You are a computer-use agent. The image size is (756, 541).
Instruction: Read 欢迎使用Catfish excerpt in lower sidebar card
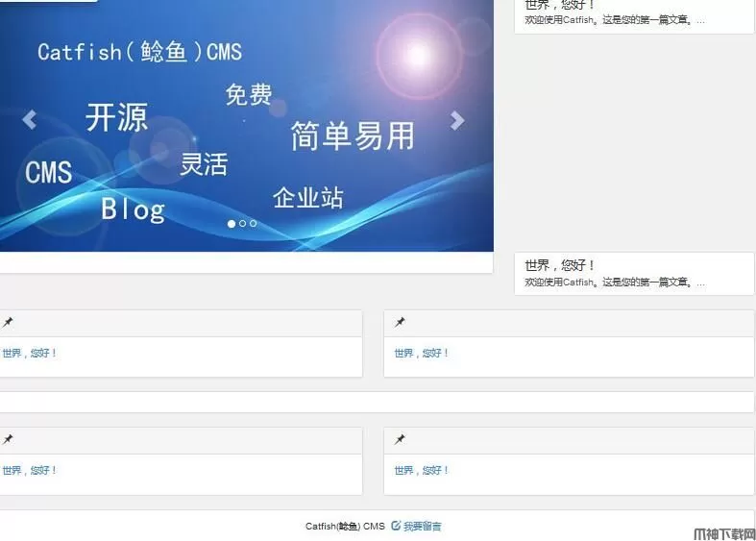[x=615, y=283]
